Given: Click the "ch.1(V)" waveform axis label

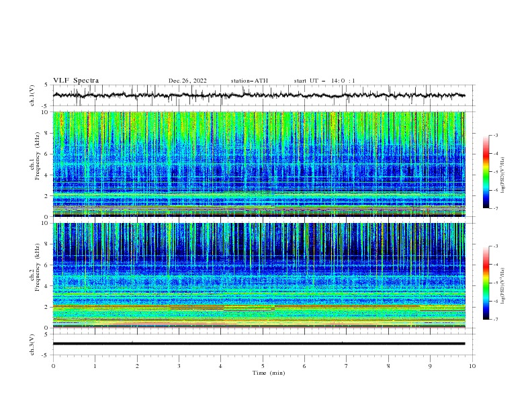Looking at the screenshot, I should 32,95.
